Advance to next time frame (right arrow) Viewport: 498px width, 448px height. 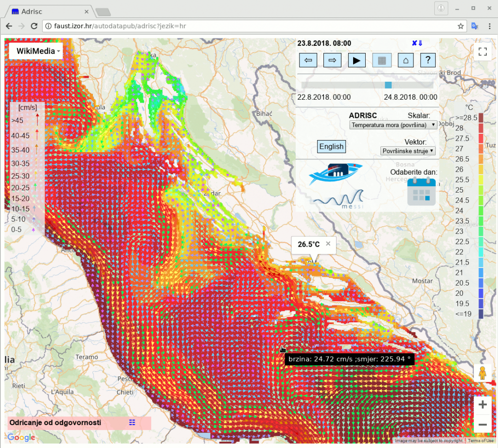click(332, 60)
